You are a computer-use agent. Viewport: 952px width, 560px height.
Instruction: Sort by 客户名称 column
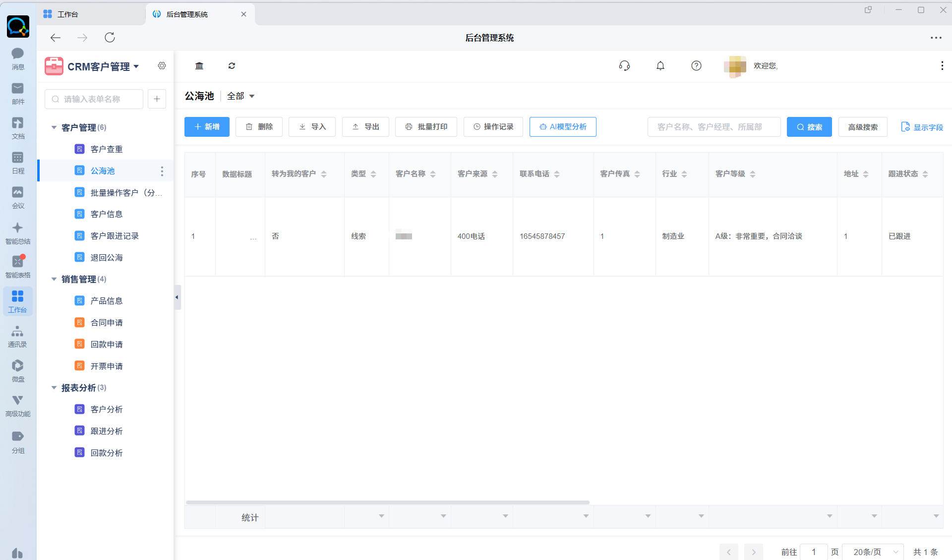point(433,174)
